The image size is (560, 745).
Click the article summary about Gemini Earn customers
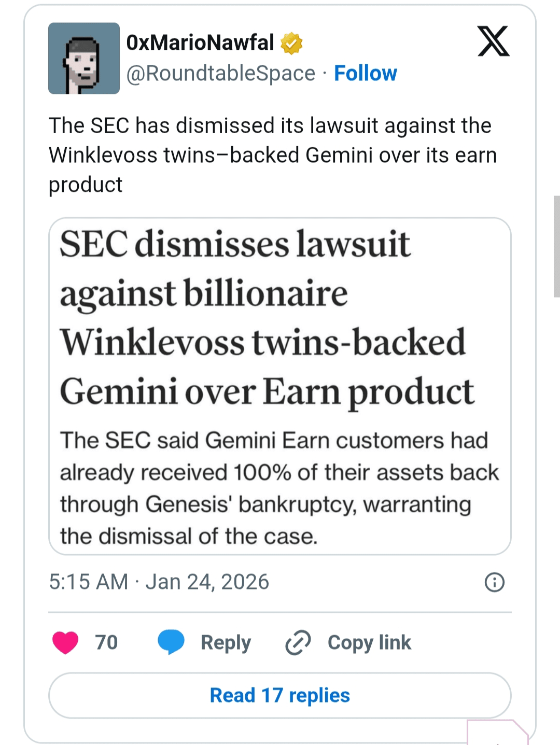coord(279,488)
